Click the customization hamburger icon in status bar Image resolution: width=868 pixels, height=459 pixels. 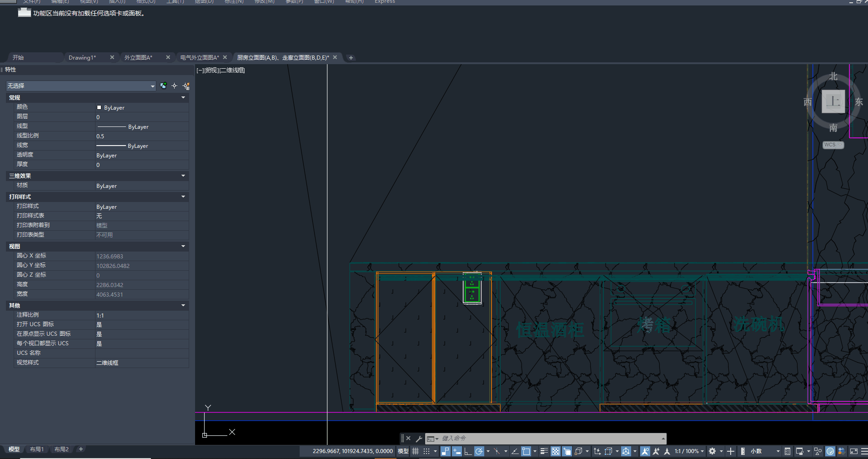click(864, 451)
